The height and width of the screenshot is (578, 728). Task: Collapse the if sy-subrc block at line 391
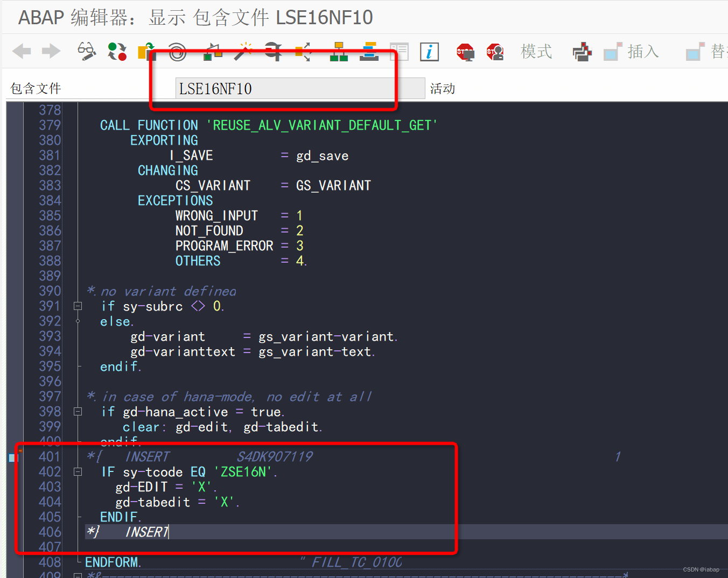(78, 306)
